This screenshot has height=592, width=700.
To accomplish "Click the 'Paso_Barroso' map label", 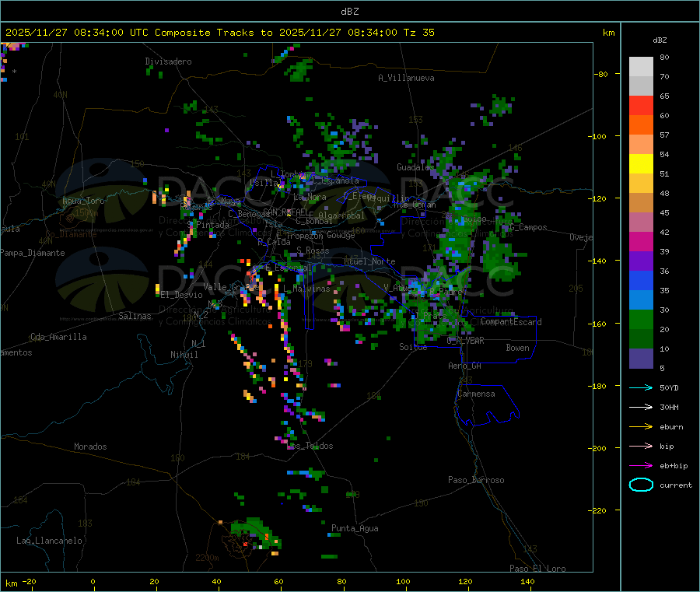I will [x=476, y=480].
